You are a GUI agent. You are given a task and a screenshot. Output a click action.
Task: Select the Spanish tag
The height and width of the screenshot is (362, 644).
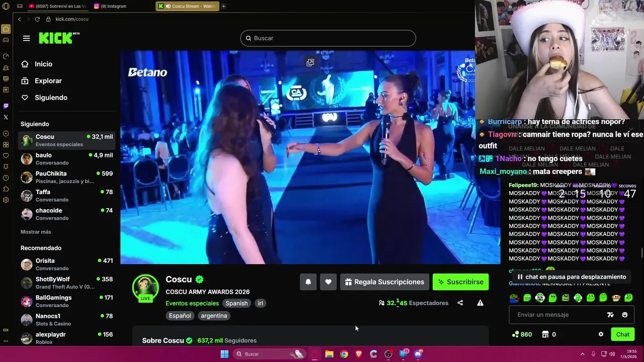click(x=236, y=303)
